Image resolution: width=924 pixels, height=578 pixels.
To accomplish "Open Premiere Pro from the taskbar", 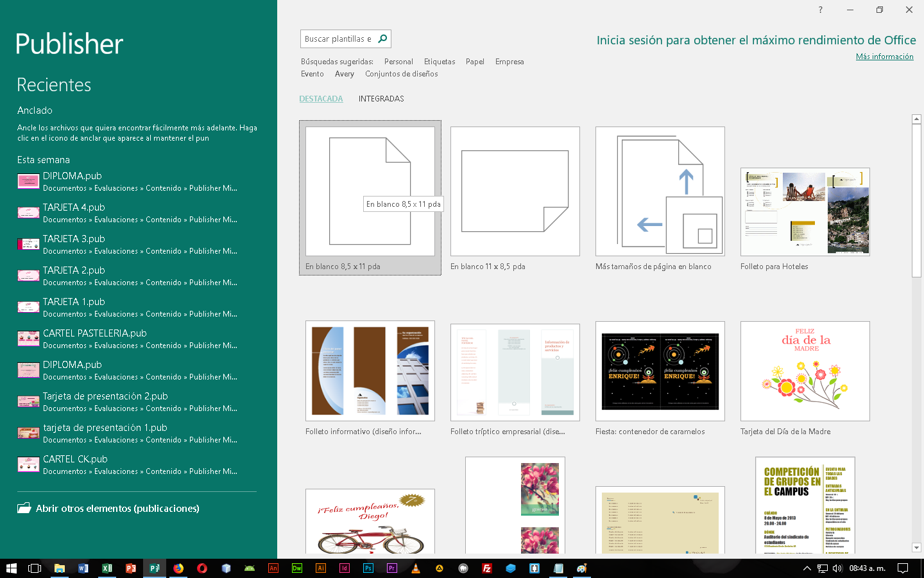I will [x=392, y=568].
